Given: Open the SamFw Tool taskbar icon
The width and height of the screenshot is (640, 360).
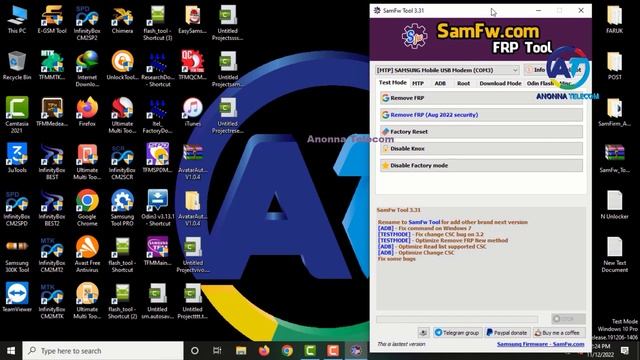Looking at the screenshot, I should click(356, 351).
